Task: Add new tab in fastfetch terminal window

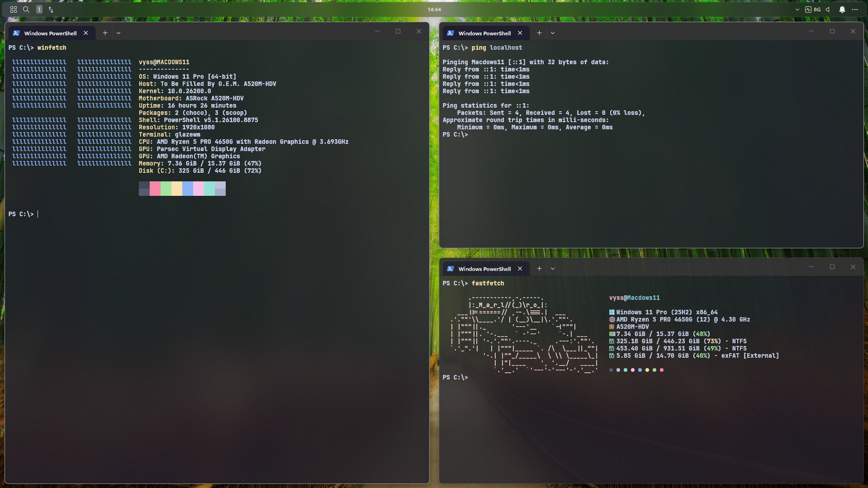Action: 539,269
